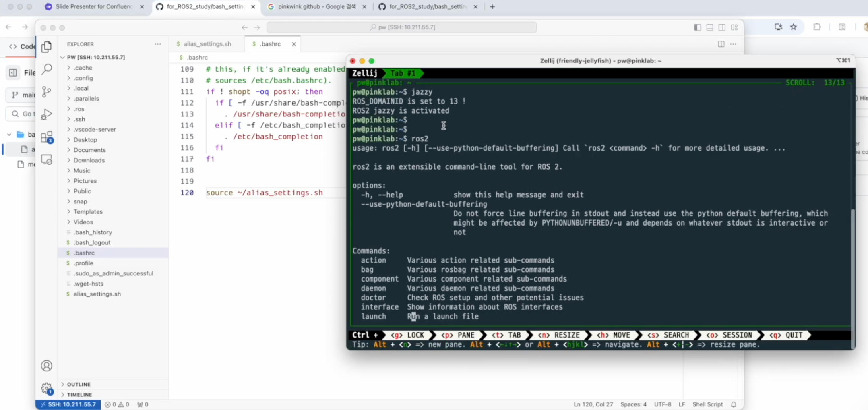Expand the .config folder
Screen dimensions: 868x410
tap(83, 78)
